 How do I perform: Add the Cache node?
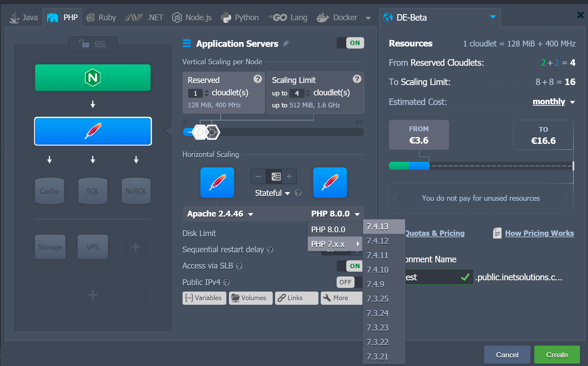[50, 191]
